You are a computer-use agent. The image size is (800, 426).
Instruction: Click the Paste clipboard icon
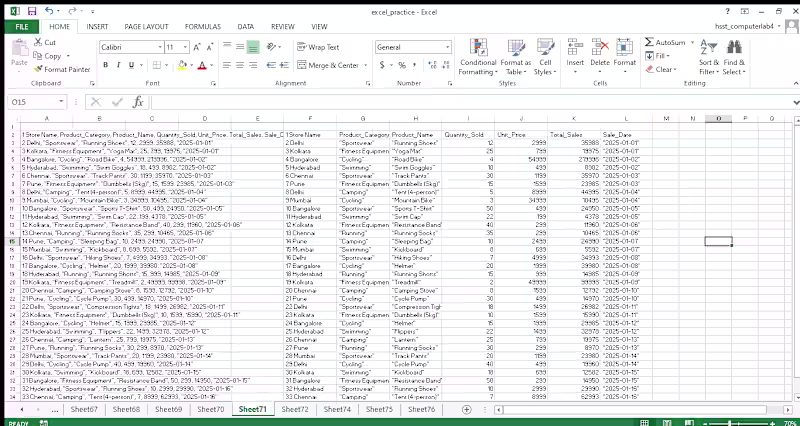19,49
